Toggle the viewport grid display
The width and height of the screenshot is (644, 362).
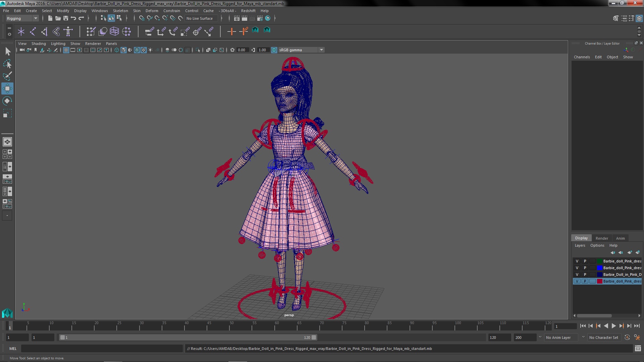[66, 50]
